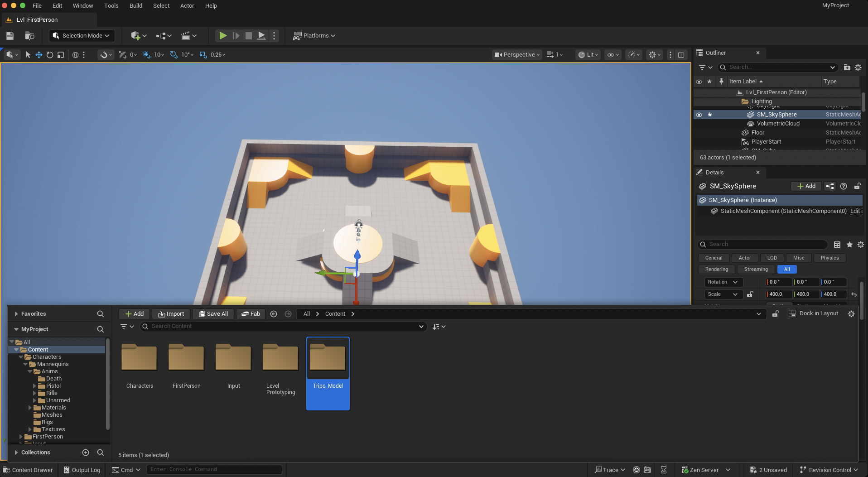This screenshot has height=477, width=868.
Task: Select the rotate transform tool in the viewport toolbar
Action: [x=50, y=55]
